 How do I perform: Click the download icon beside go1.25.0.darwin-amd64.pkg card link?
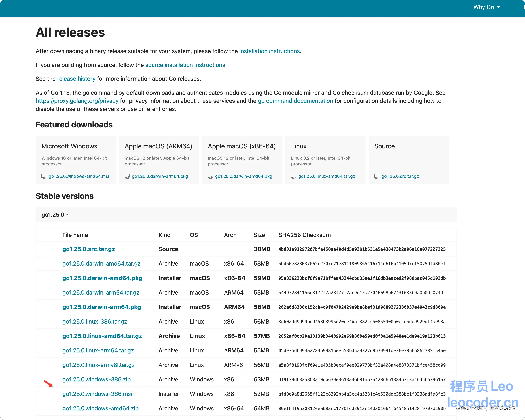[210, 176]
